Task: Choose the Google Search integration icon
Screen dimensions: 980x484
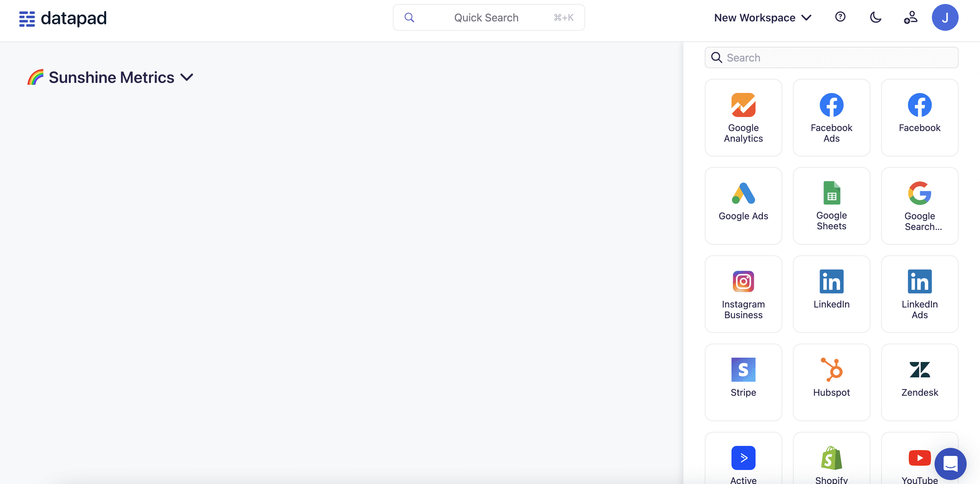Action: click(x=920, y=193)
